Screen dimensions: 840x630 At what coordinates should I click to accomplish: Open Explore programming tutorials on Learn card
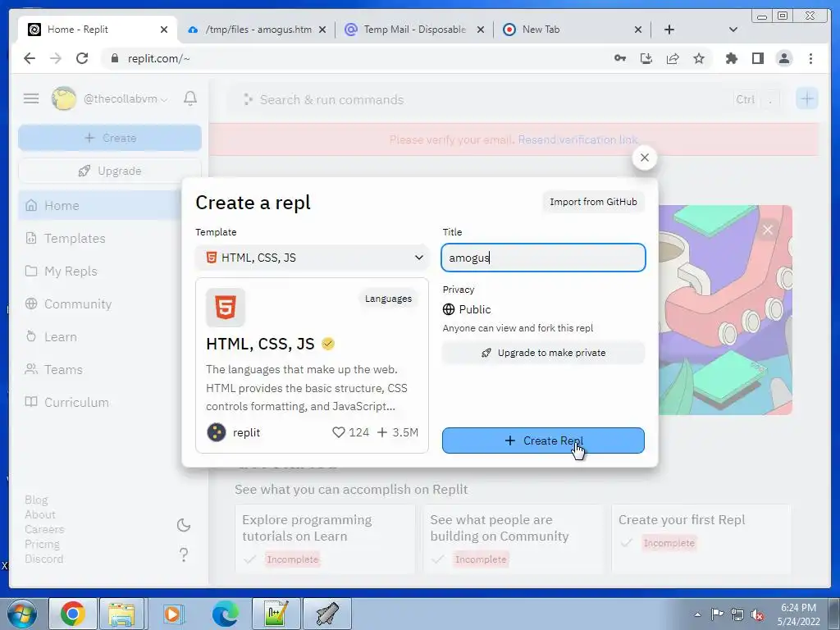(x=325, y=539)
